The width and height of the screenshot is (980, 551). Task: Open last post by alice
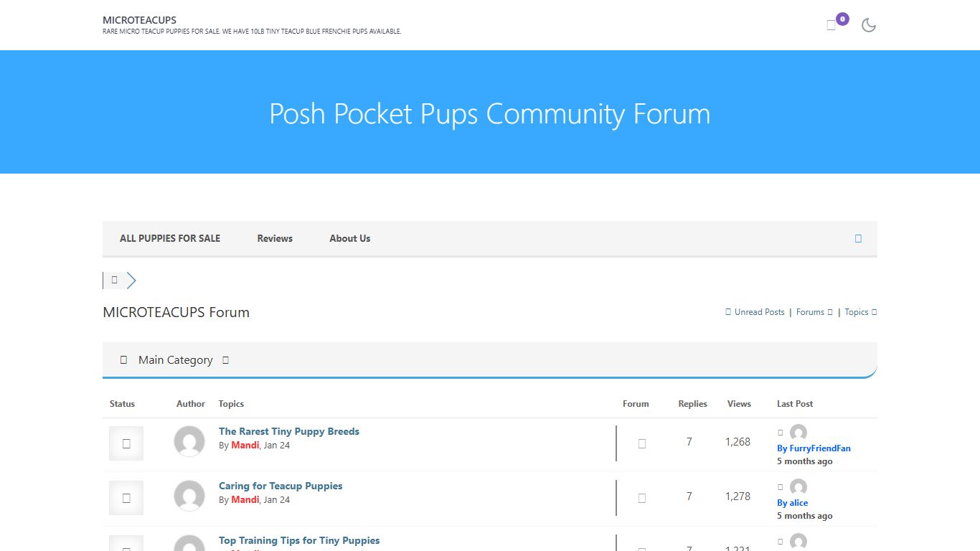coord(792,503)
